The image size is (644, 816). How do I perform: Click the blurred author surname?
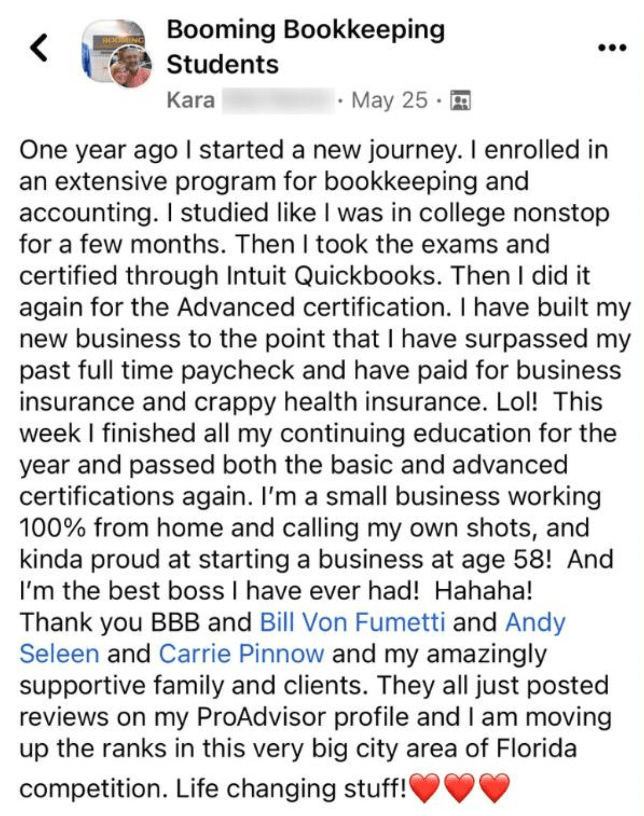[278, 100]
